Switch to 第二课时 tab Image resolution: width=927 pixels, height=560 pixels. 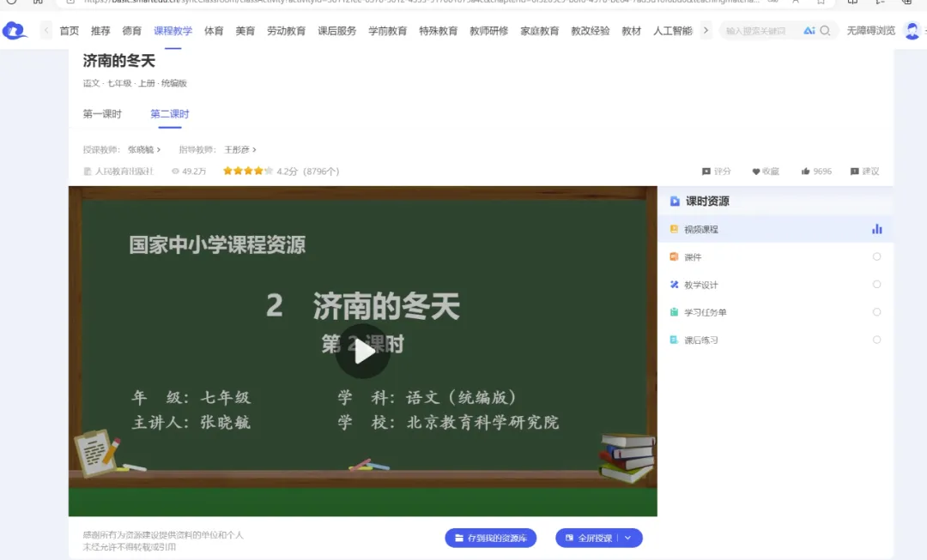pos(170,114)
